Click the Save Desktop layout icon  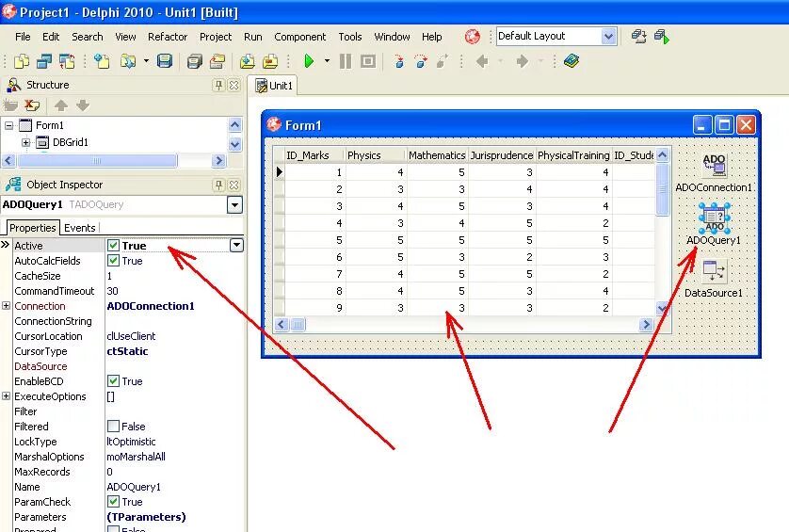(x=639, y=36)
